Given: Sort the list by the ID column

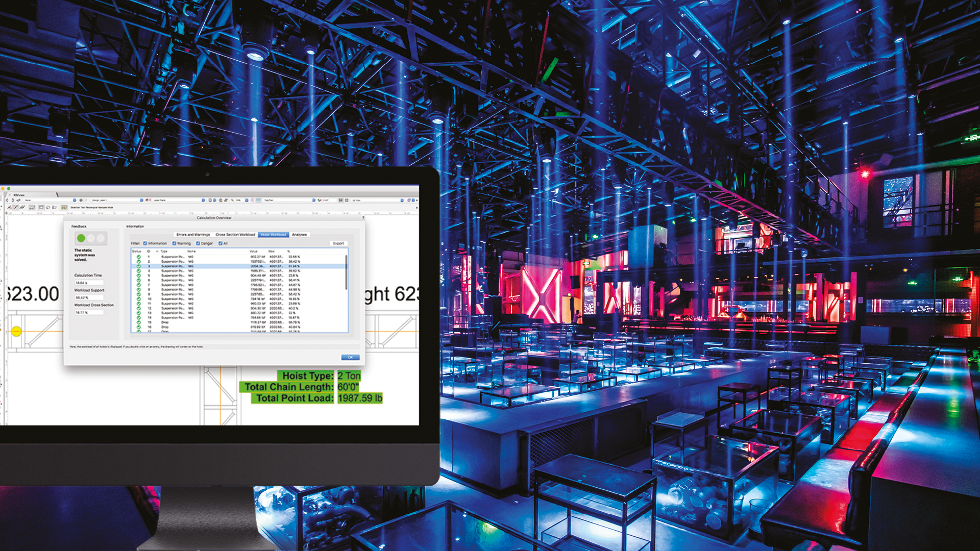Looking at the screenshot, I should click(x=149, y=252).
